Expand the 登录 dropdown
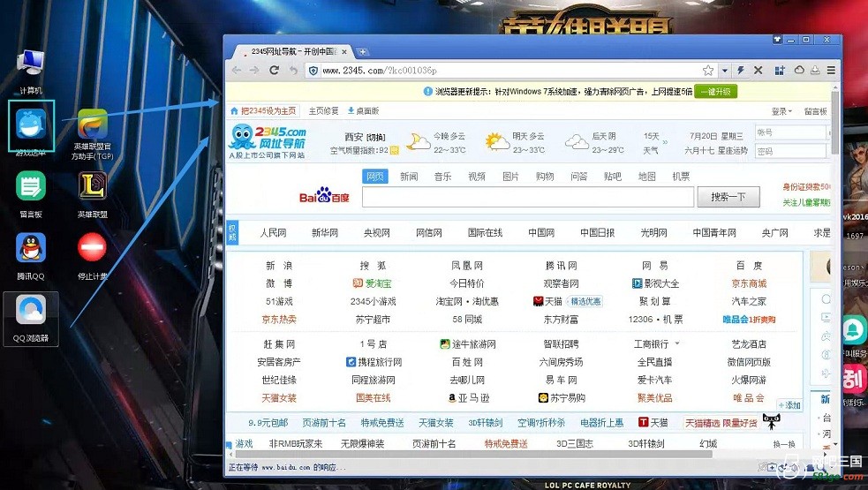The height and width of the screenshot is (490, 868). click(x=781, y=111)
